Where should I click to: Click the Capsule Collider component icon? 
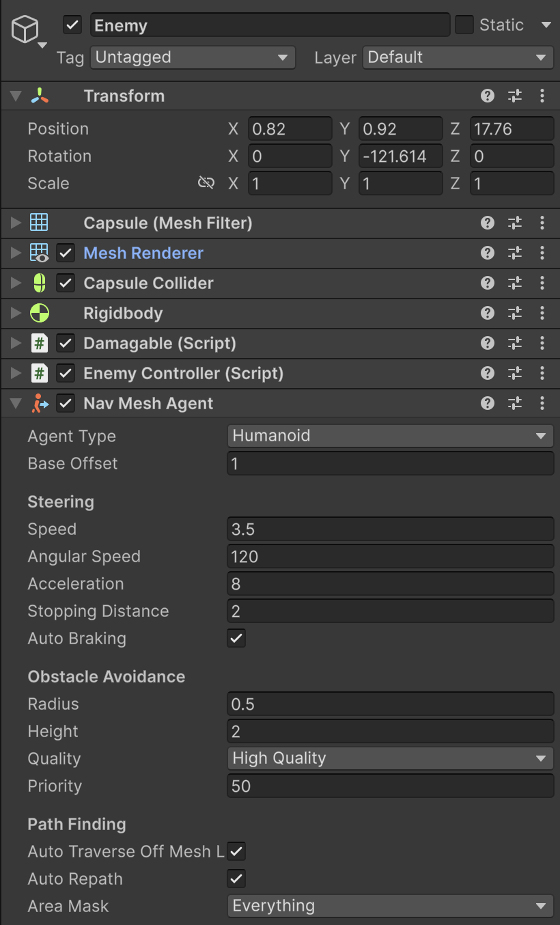[x=40, y=284]
